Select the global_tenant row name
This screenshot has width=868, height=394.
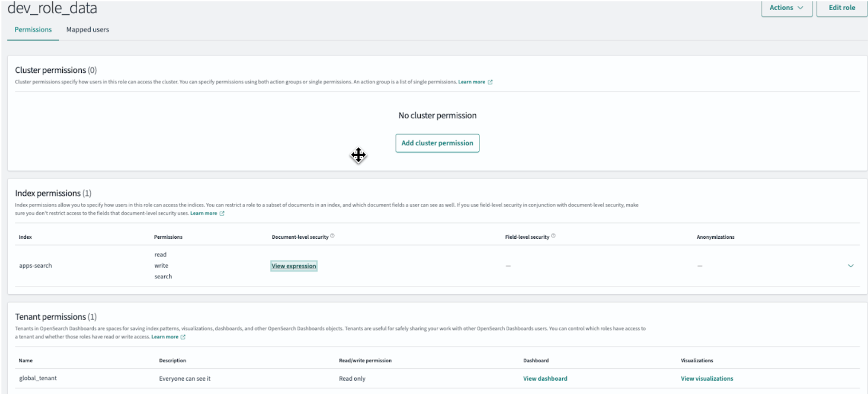[x=38, y=378]
